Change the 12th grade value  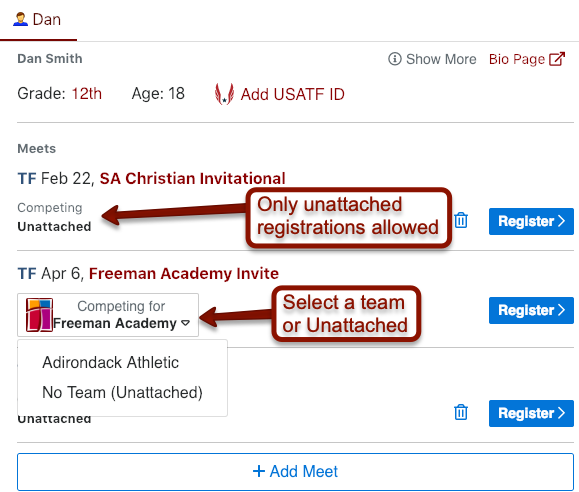(x=86, y=94)
